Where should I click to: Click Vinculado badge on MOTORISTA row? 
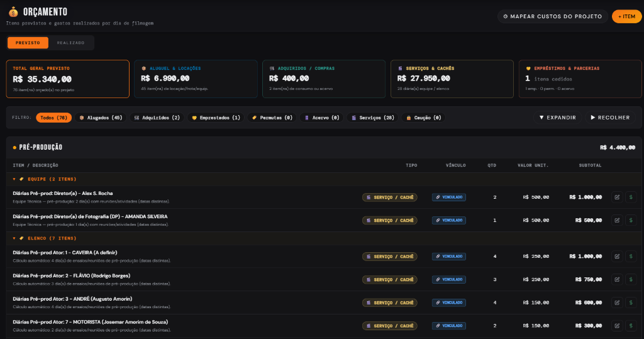pos(449,325)
